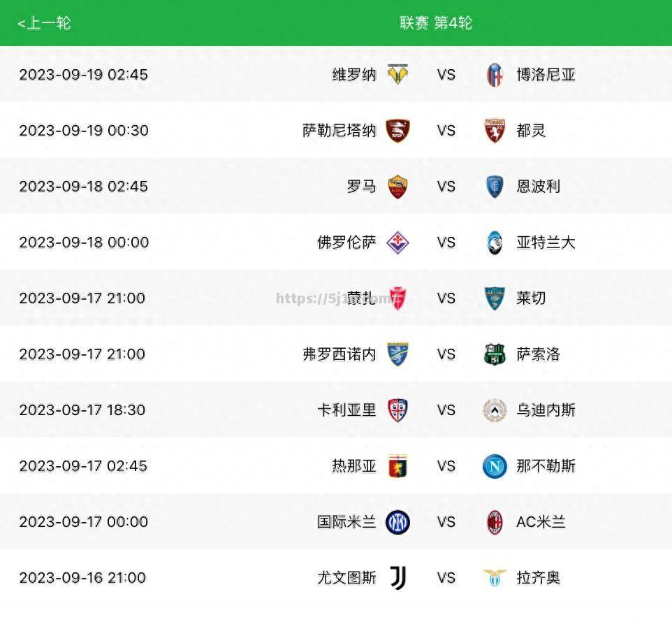Click the Torino (都灵) team logo
The height and width of the screenshot is (622, 672).
point(495,131)
